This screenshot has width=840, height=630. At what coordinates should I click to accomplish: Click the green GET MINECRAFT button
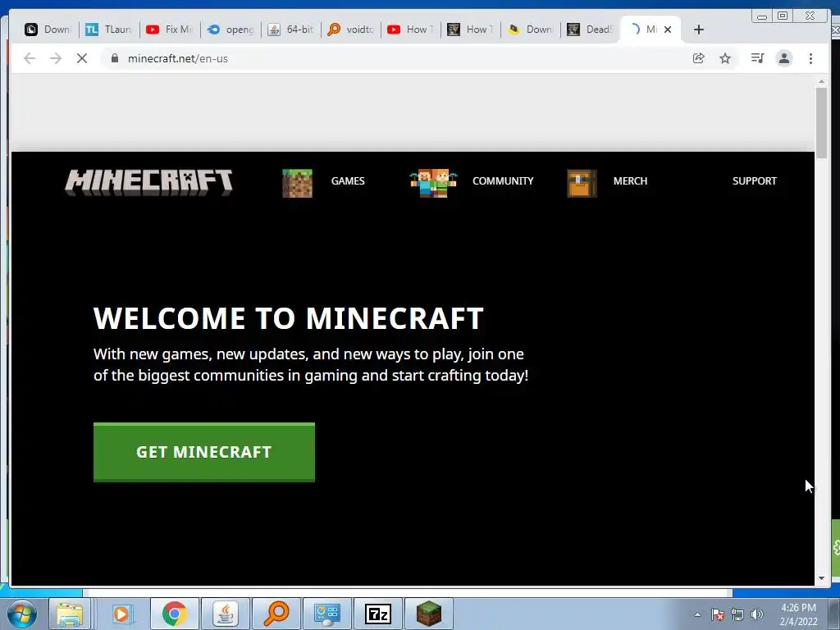click(x=204, y=452)
